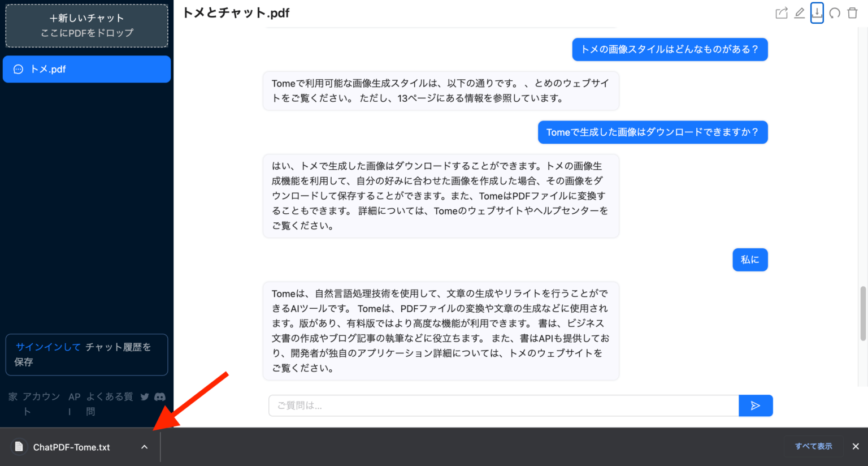Screen dimensions: 868x466
Task: Show all downloads with すべて表示
Action: 813,446
